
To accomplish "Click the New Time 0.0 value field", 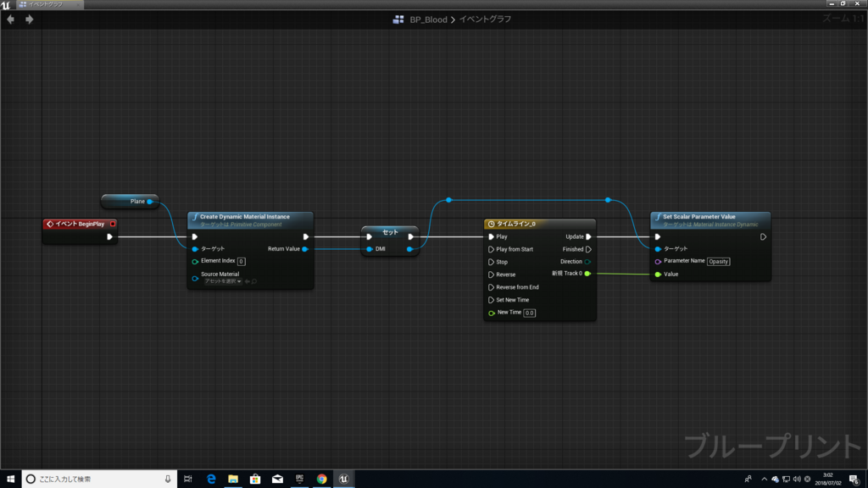I will (529, 313).
